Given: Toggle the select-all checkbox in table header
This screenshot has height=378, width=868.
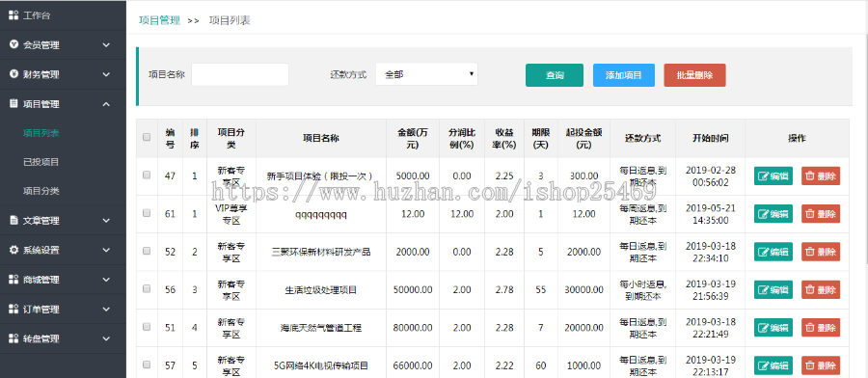Looking at the screenshot, I should 147,137.
